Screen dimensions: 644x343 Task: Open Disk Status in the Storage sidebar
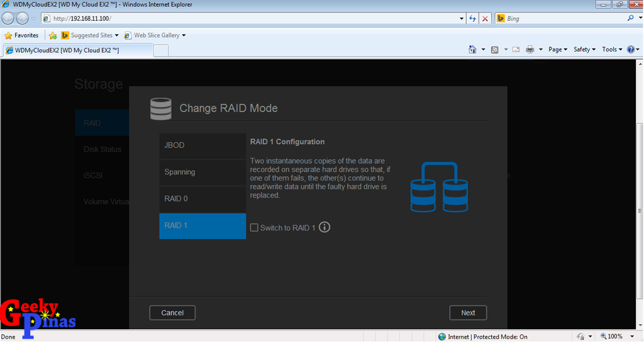pos(102,149)
